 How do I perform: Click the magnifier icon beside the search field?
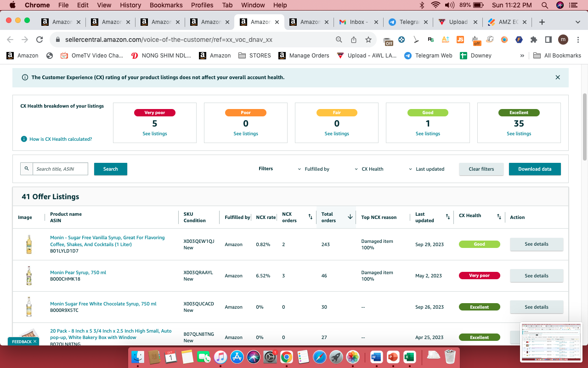[27, 169]
